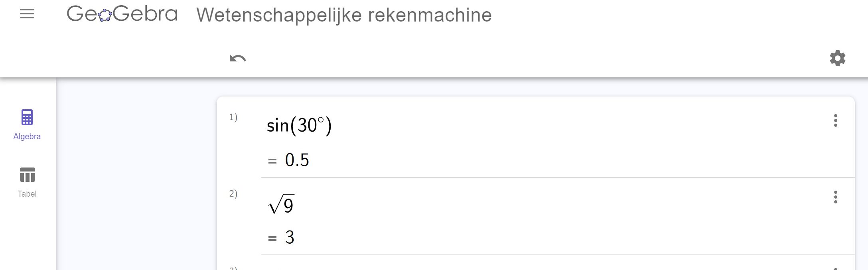Click the Wetenschappelijke rekenmachine title
This screenshot has width=868, height=270.
[x=344, y=15]
